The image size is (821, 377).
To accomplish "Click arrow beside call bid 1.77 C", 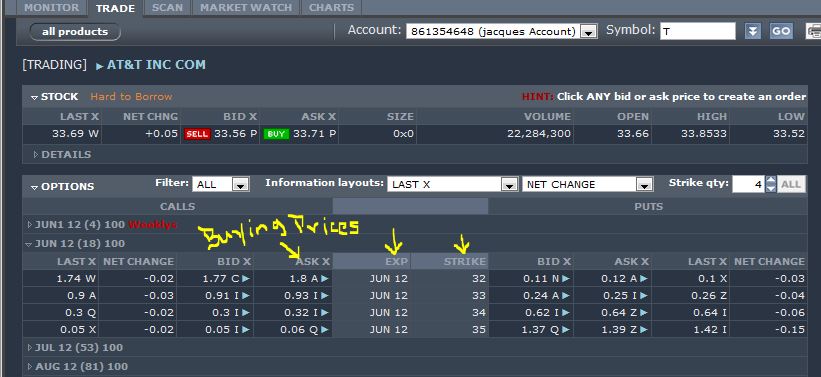I will point(246,279).
